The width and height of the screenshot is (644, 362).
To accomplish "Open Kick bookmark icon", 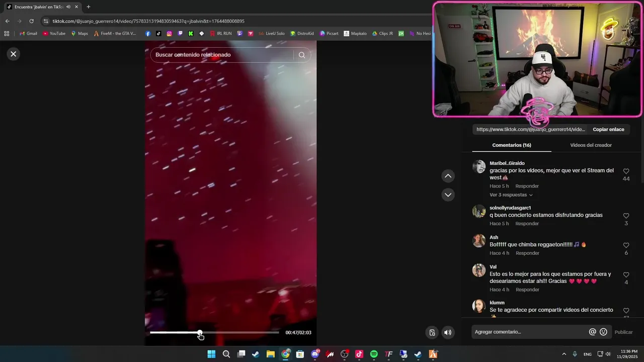I will (x=191, y=34).
